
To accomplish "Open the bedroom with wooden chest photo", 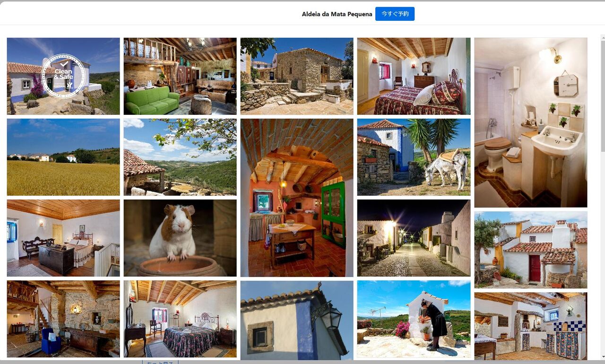I will 63,238.
